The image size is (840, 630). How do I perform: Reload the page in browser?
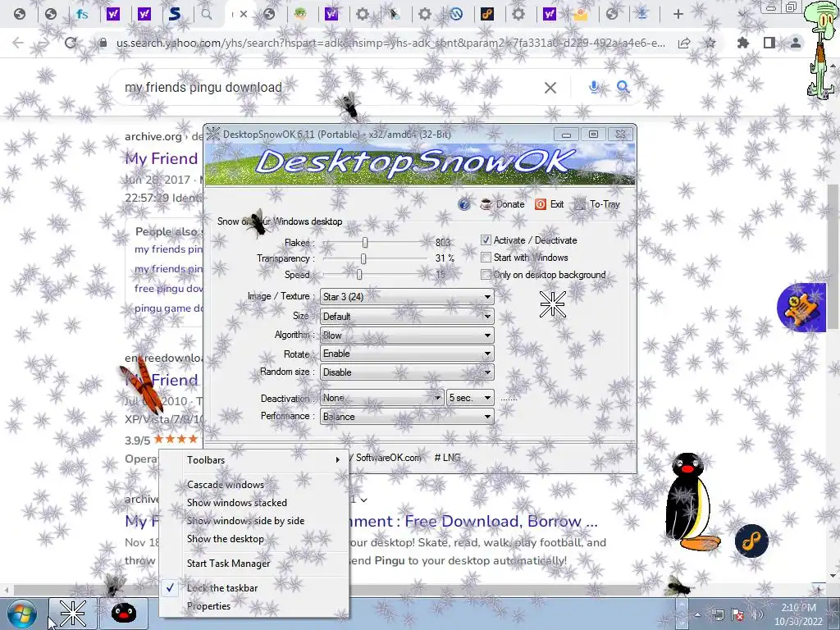(71, 43)
